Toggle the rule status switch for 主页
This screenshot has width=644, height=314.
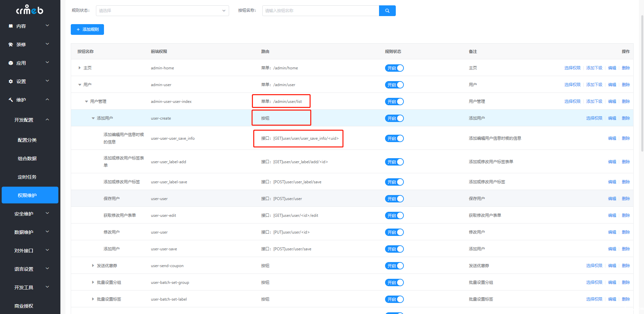tap(394, 68)
